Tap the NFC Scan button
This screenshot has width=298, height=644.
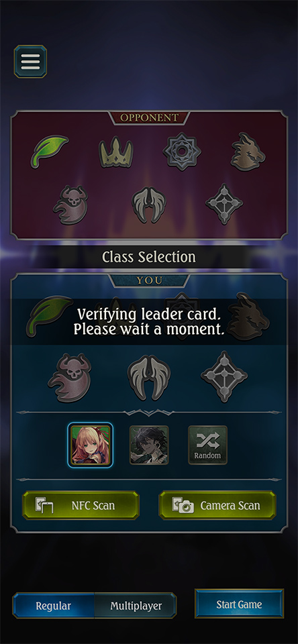tap(81, 506)
